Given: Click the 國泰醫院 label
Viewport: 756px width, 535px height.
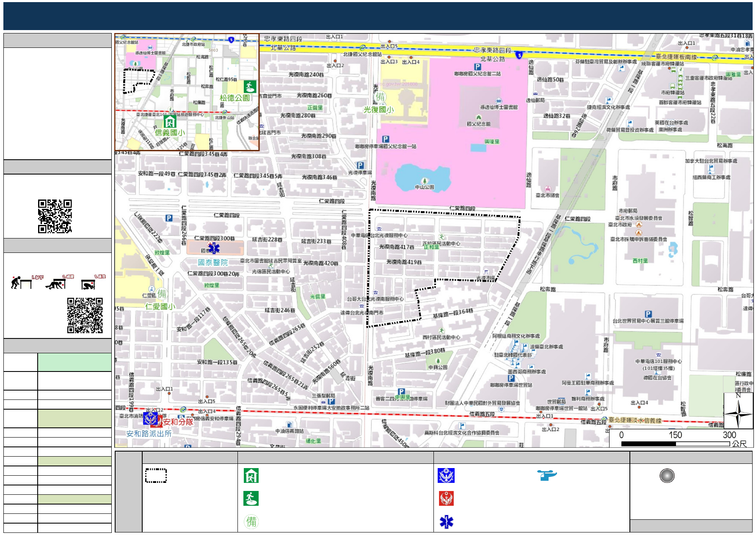Looking at the screenshot, I should point(212,263).
